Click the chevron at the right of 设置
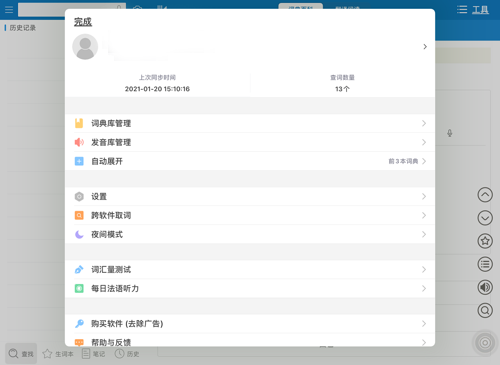 tap(424, 197)
